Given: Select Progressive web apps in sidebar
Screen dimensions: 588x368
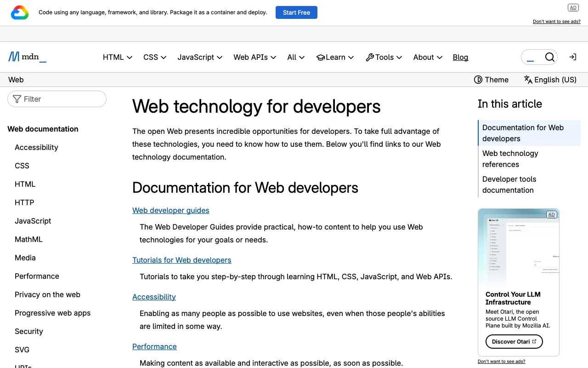Looking at the screenshot, I should coord(53,313).
